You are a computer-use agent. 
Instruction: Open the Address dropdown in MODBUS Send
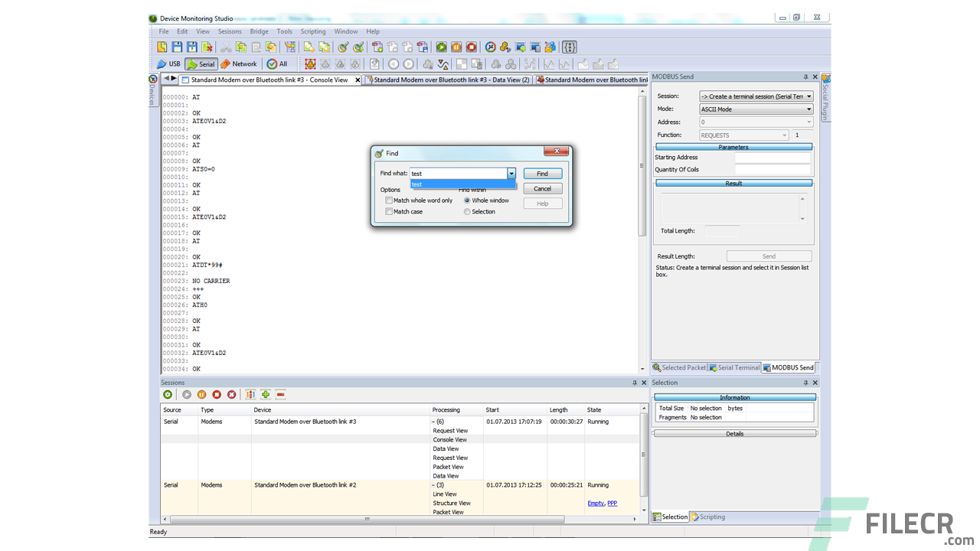pyautogui.click(x=808, y=122)
